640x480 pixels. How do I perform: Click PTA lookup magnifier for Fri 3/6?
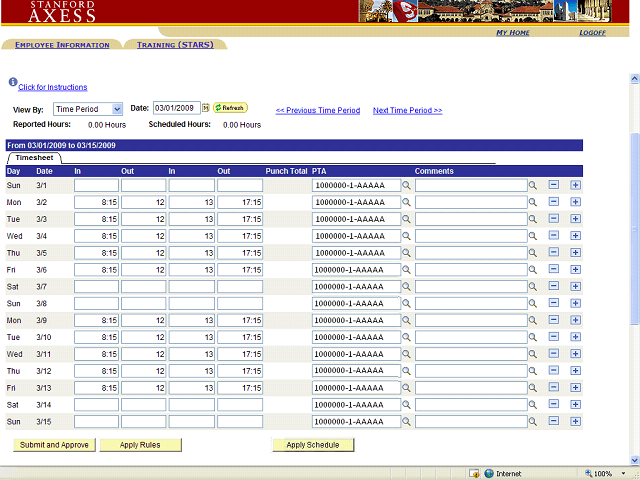pos(406,270)
